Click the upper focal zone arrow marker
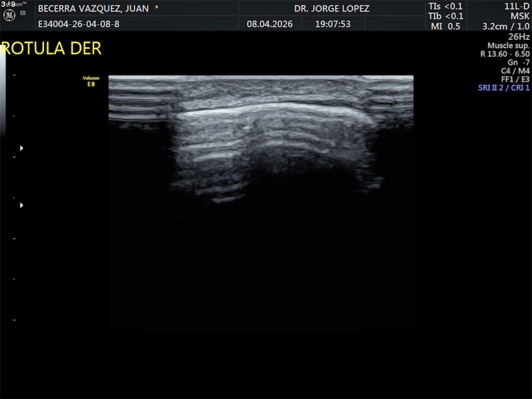 (x=21, y=148)
